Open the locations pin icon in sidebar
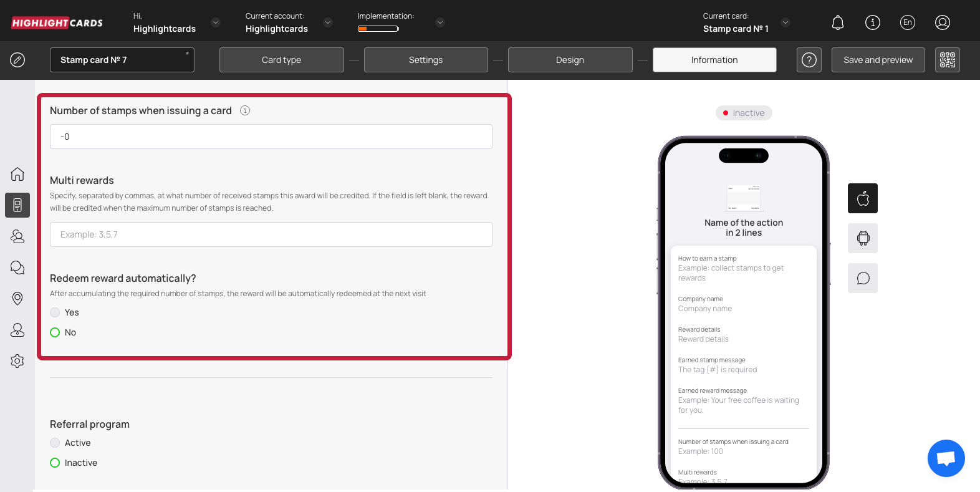The height and width of the screenshot is (492, 980). 17,299
